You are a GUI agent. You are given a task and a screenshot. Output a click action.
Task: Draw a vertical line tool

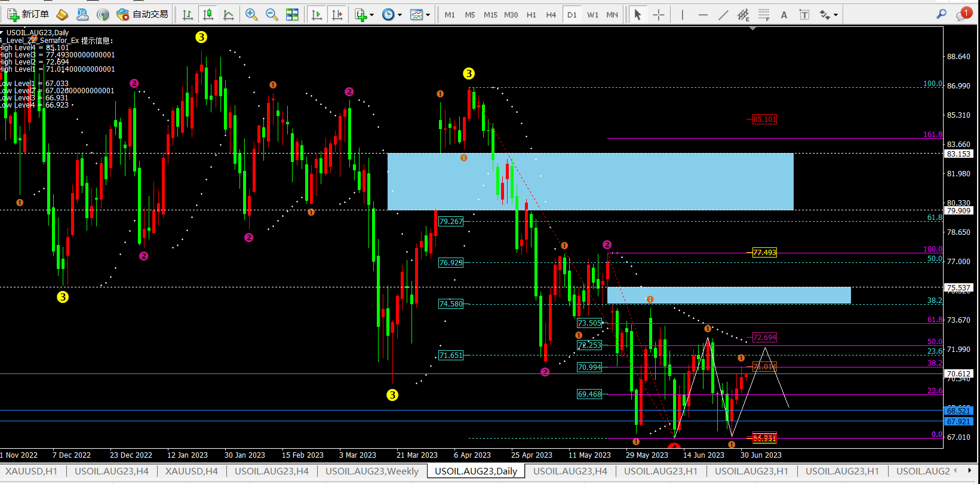point(682,14)
